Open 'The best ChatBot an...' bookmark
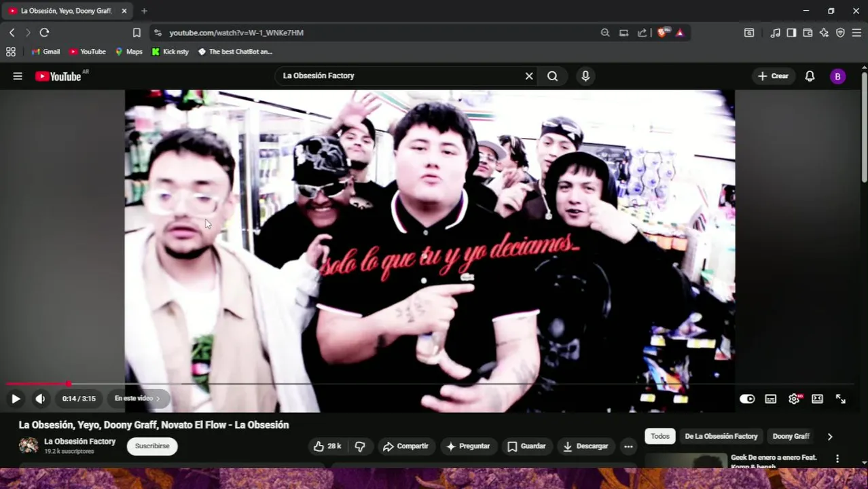The height and width of the screenshot is (489, 868). (x=235, y=52)
